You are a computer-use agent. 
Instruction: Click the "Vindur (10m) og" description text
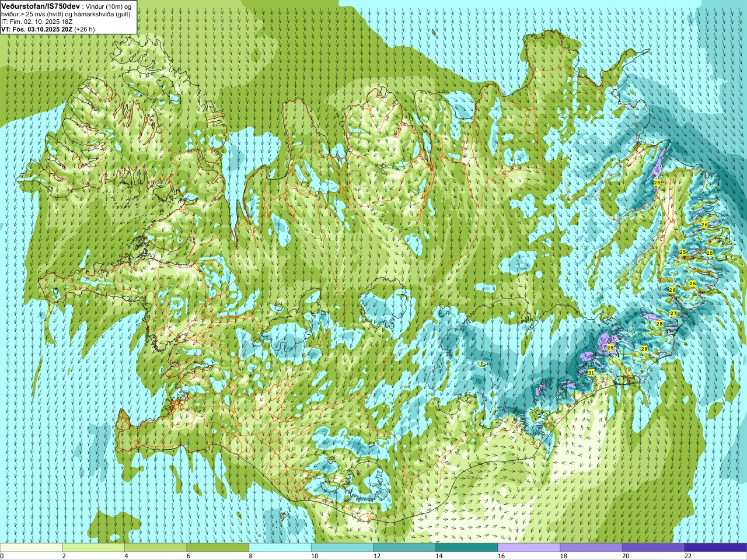[x=109, y=6]
